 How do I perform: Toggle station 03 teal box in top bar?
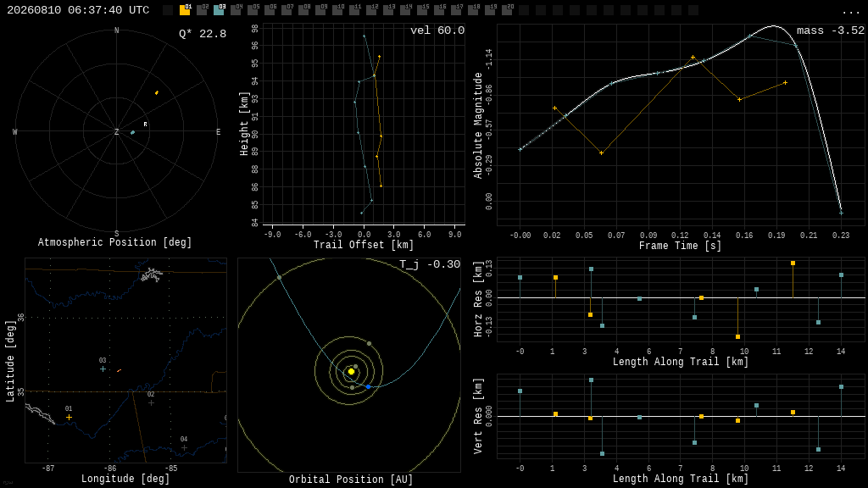click(x=220, y=10)
